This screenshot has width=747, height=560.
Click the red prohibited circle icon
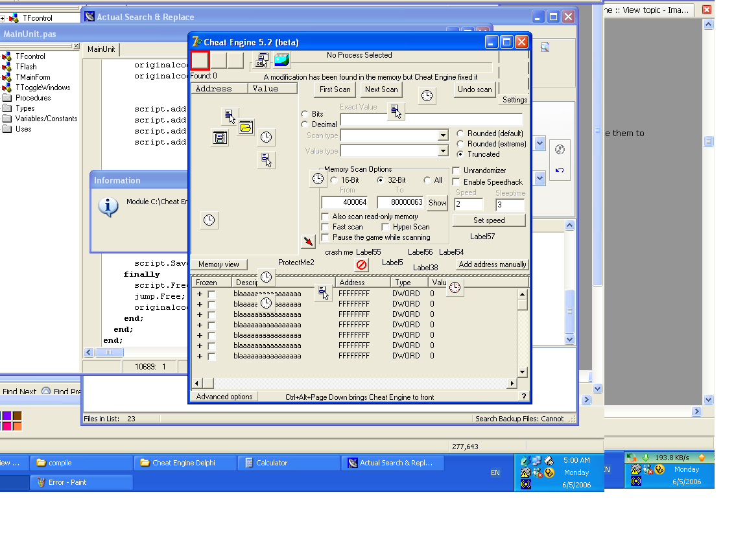(x=362, y=264)
